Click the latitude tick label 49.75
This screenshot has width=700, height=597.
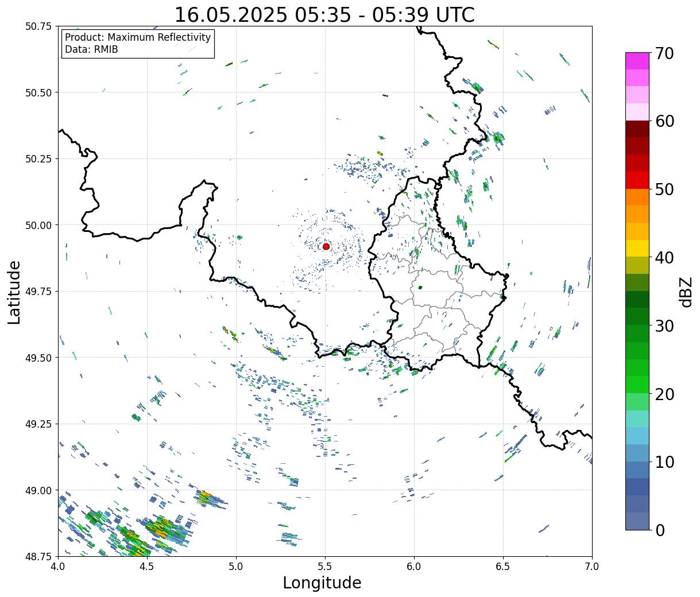pos(38,292)
